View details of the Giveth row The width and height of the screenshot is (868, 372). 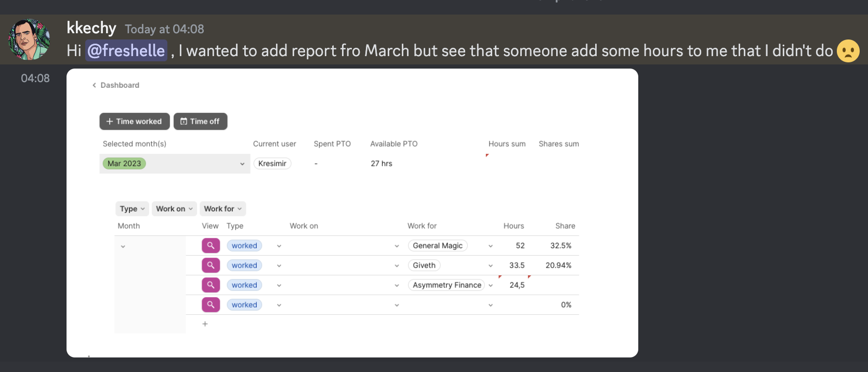click(211, 265)
